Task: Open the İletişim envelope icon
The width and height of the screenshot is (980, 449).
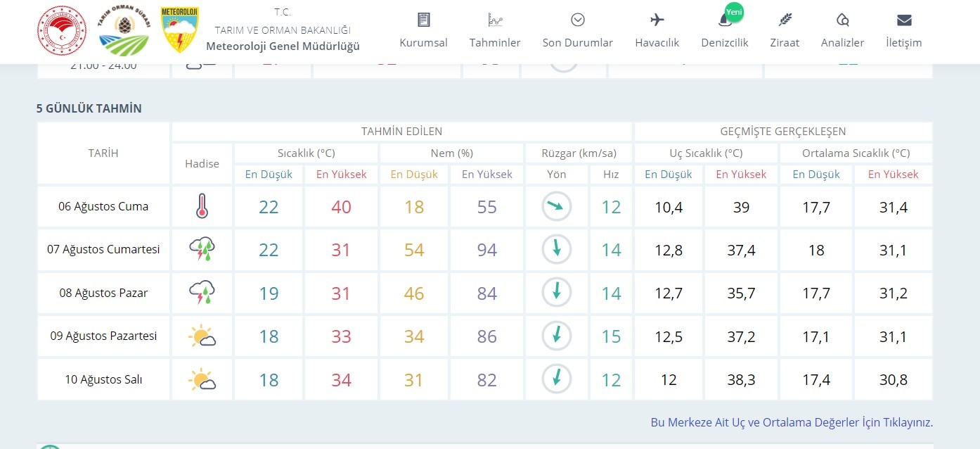Action: pyautogui.click(x=903, y=20)
